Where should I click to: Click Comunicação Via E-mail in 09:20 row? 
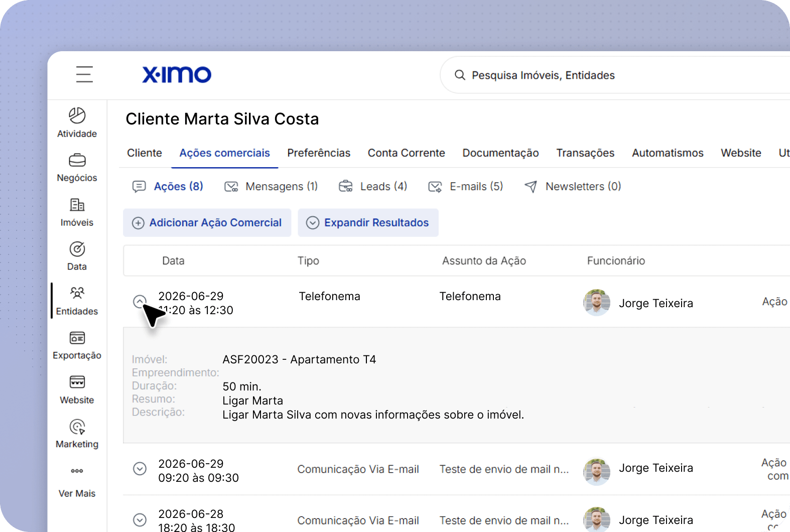(x=358, y=469)
